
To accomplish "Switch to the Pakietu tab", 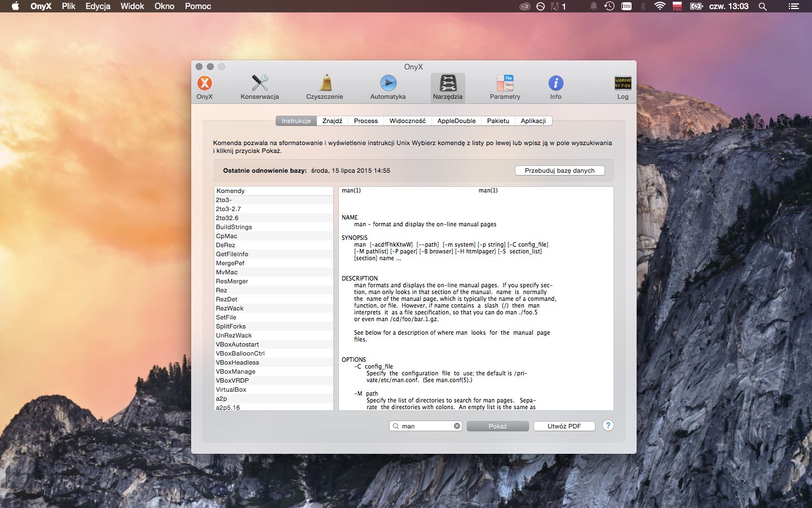I will [x=498, y=121].
